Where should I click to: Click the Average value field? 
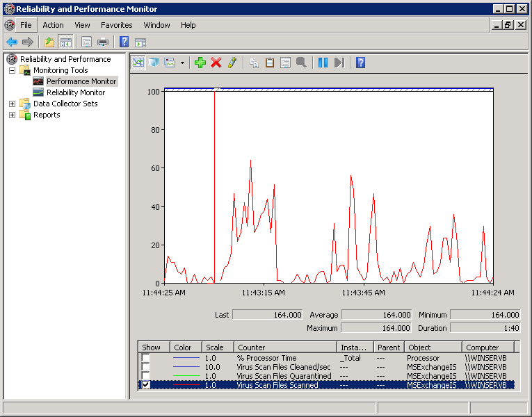coord(377,315)
